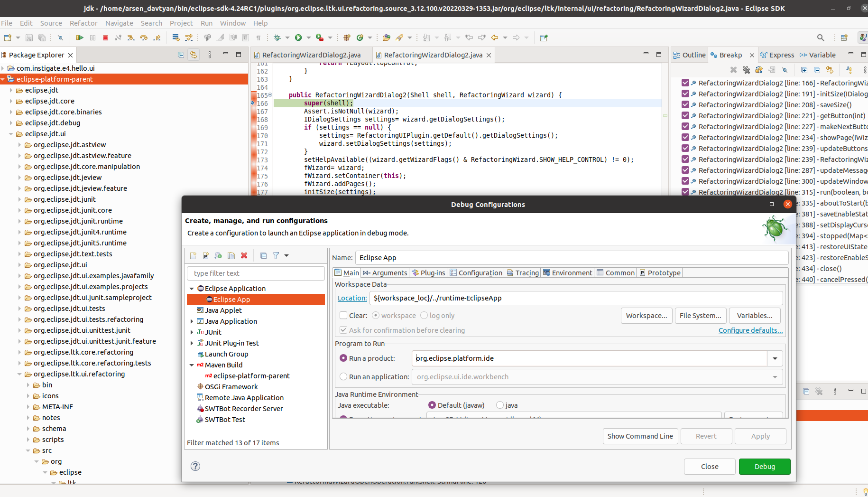Screen dimensions: 868x497
Task: Switch to Outline view tab
Action: point(690,55)
